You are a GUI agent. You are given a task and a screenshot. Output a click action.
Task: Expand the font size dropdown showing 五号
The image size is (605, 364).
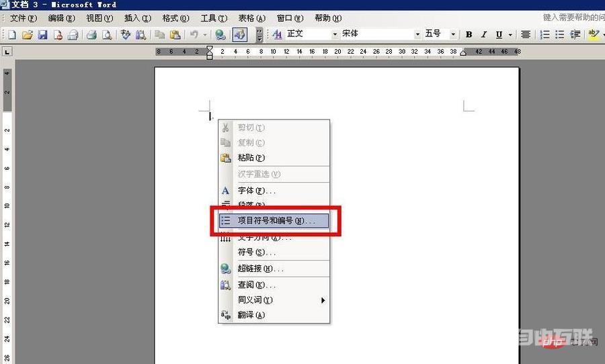(x=453, y=34)
